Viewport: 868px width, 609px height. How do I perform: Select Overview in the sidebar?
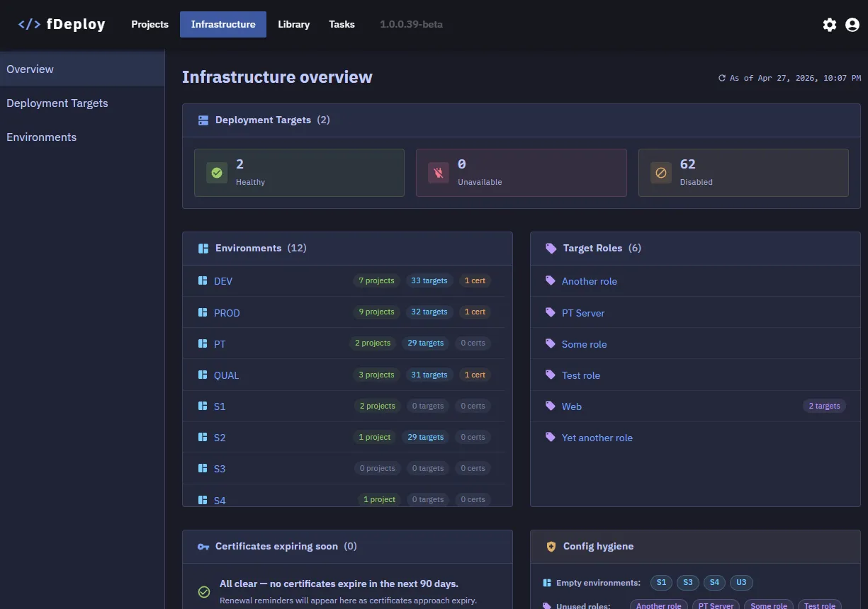click(x=82, y=69)
